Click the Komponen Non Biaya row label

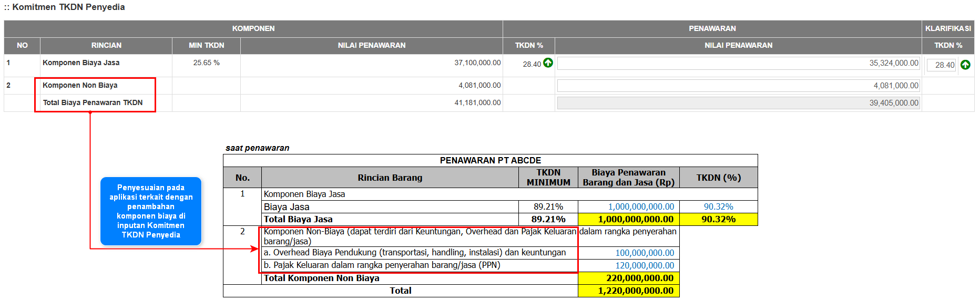pos(80,85)
